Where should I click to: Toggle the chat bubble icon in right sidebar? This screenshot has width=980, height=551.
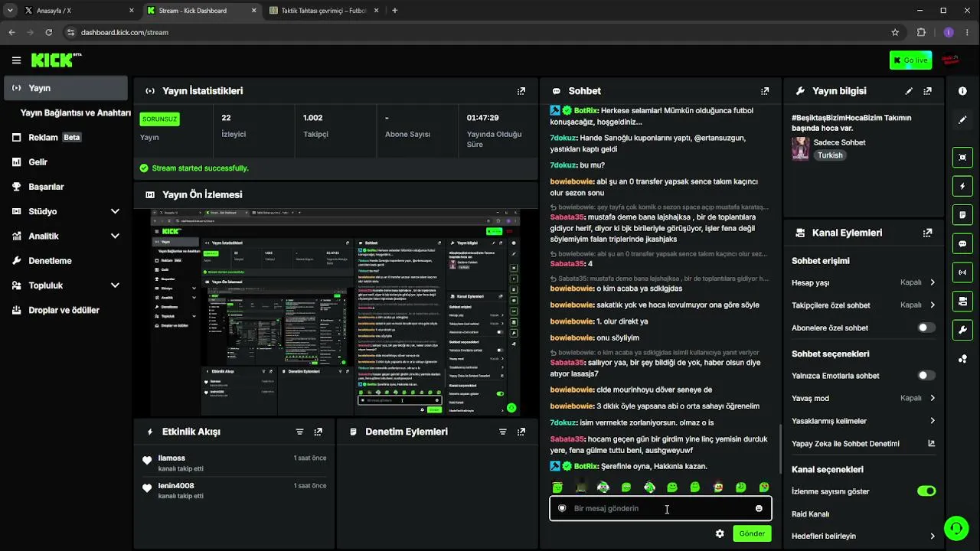point(962,244)
